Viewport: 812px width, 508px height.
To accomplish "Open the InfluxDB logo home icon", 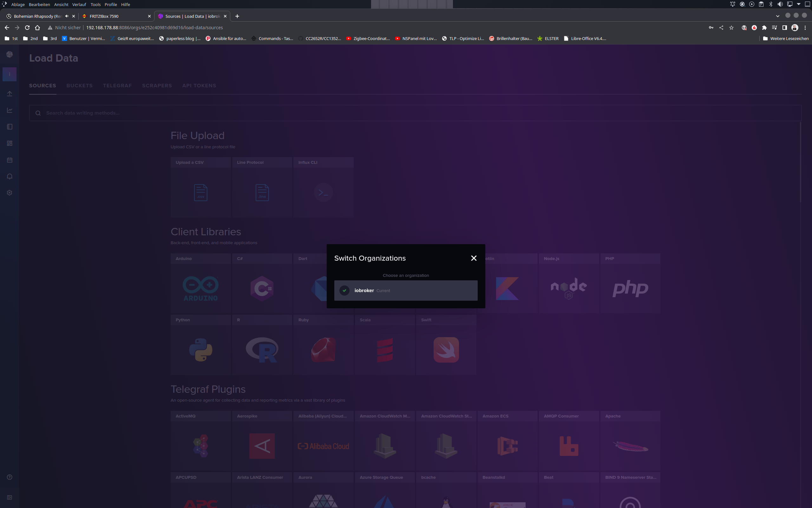I will coord(10,54).
